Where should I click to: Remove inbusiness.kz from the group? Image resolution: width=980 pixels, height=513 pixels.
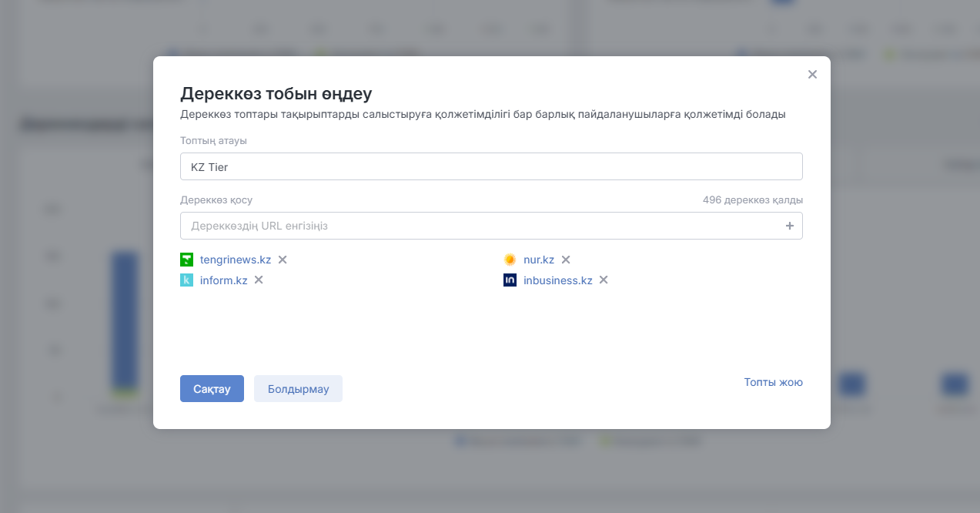click(x=604, y=280)
